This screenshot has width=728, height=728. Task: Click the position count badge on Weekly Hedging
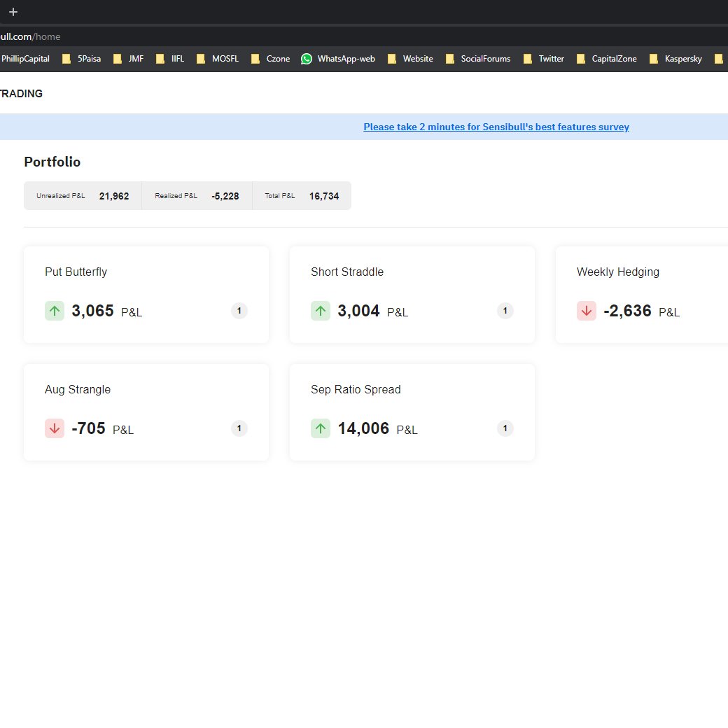pos(723,311)
